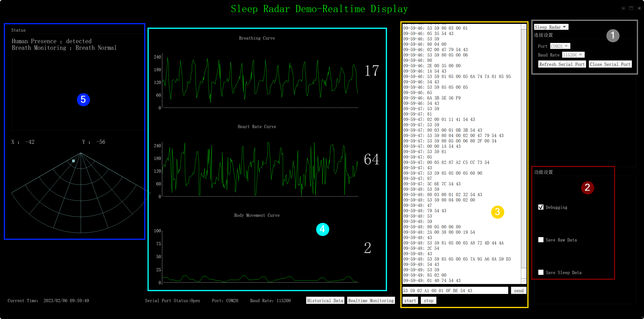Open the Sleep Radar device dropdown
644x319 pixels.
551,27
